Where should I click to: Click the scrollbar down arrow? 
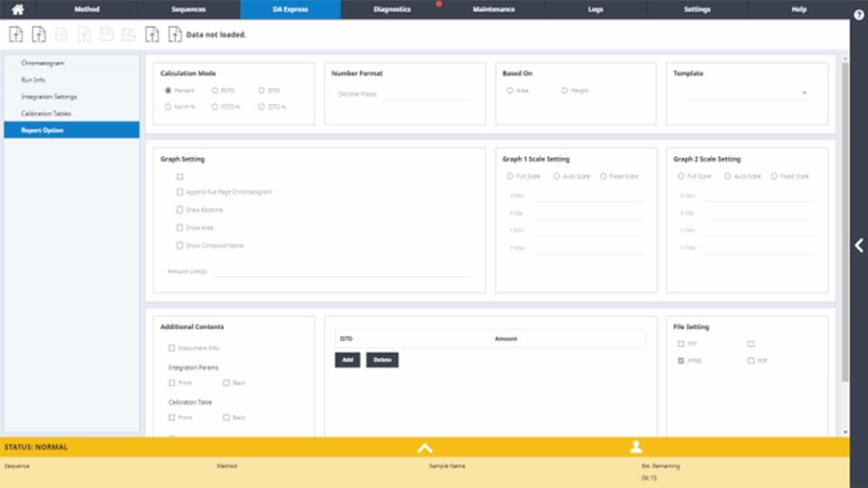844,432
